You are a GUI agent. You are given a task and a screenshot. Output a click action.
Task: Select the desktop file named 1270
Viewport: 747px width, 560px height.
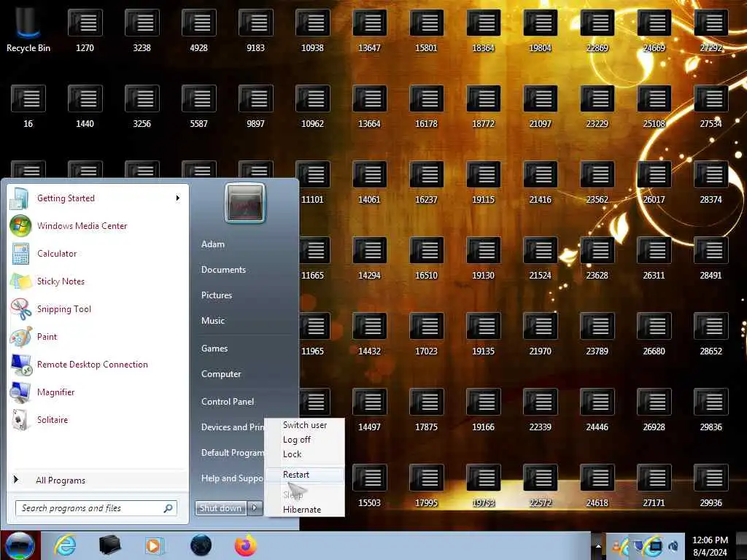click(x=85, y=31)
